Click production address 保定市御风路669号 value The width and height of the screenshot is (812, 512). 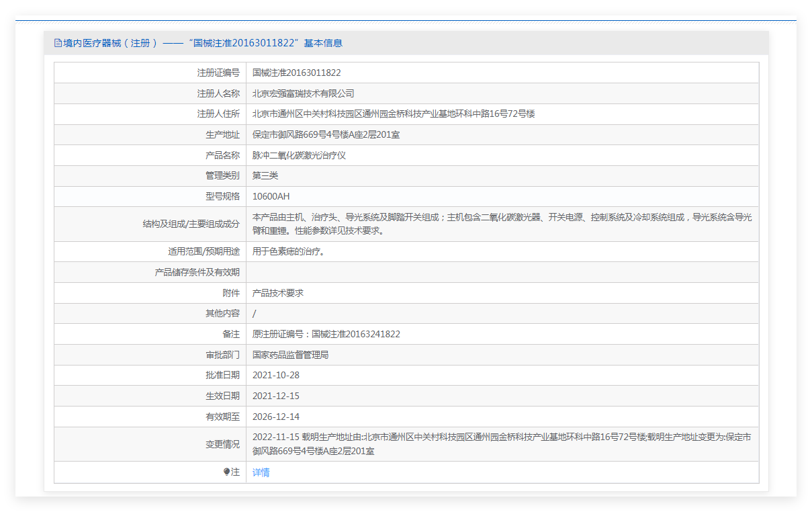point(326,135)
